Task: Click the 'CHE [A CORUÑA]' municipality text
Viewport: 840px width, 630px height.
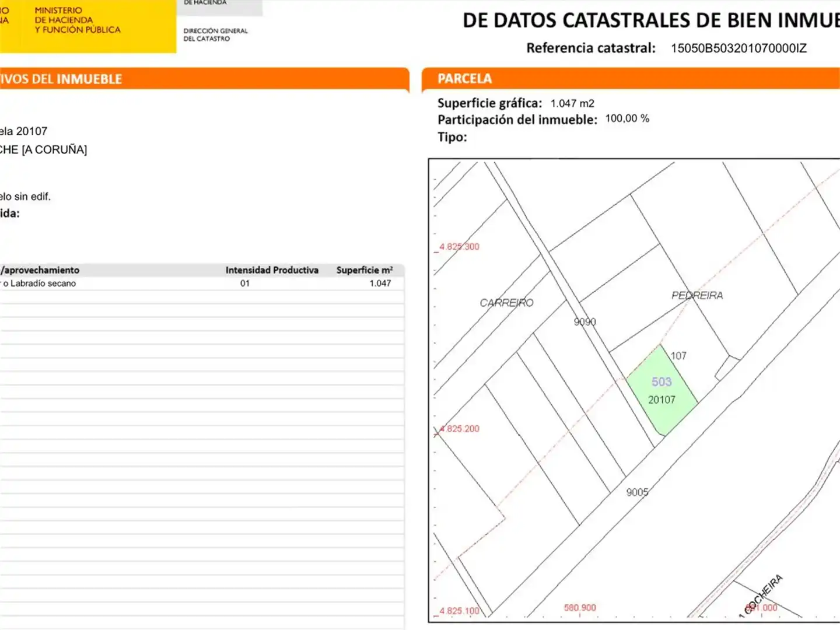Action: coord(43,150)
